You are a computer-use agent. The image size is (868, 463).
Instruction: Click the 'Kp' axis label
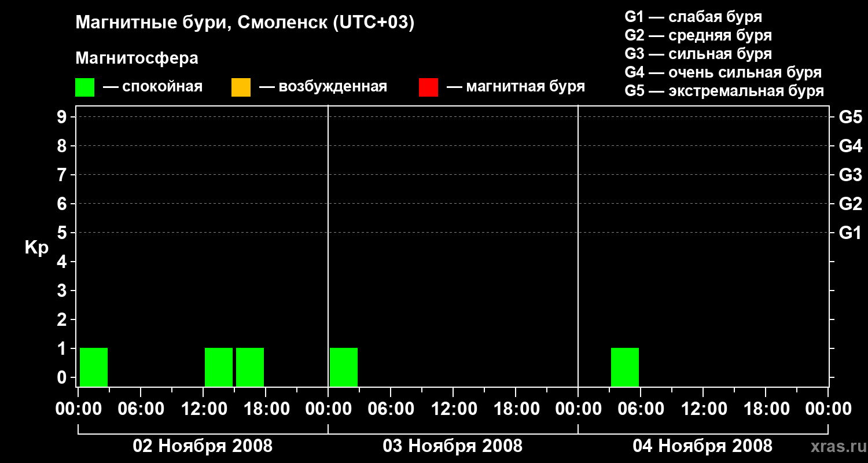pos(36,247)
